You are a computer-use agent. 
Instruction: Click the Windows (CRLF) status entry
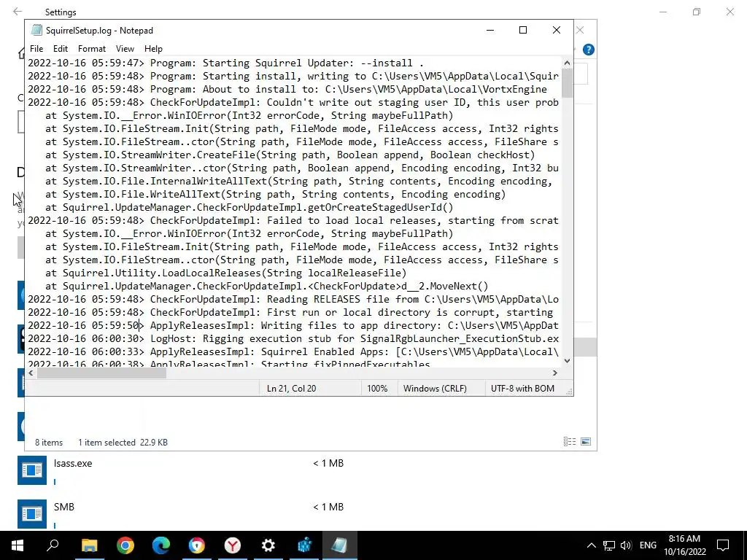click(435, 388)
